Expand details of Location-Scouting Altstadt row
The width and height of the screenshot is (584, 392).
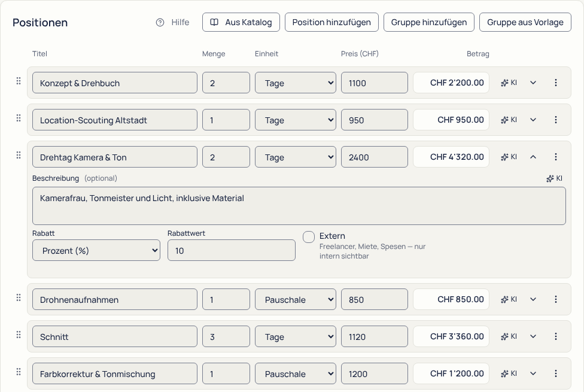tap(533, 120)
